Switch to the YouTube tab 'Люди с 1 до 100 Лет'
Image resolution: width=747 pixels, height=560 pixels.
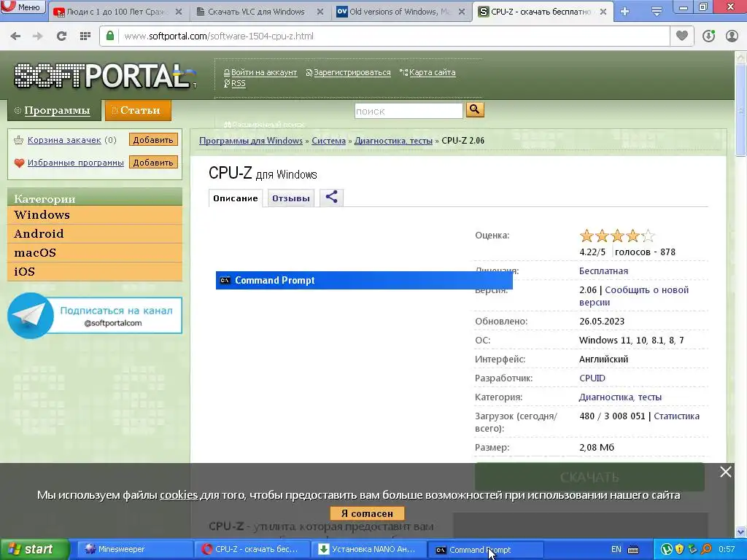coord(117,12)
